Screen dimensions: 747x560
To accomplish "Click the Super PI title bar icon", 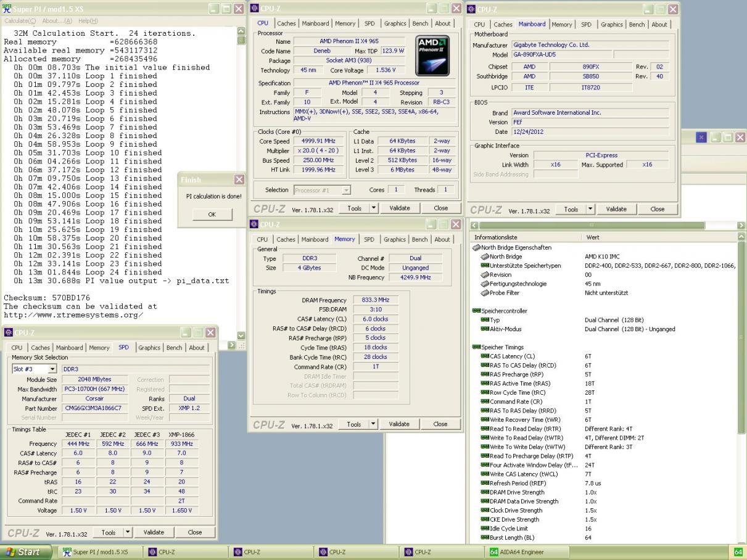I will click(x=7, y=9).
